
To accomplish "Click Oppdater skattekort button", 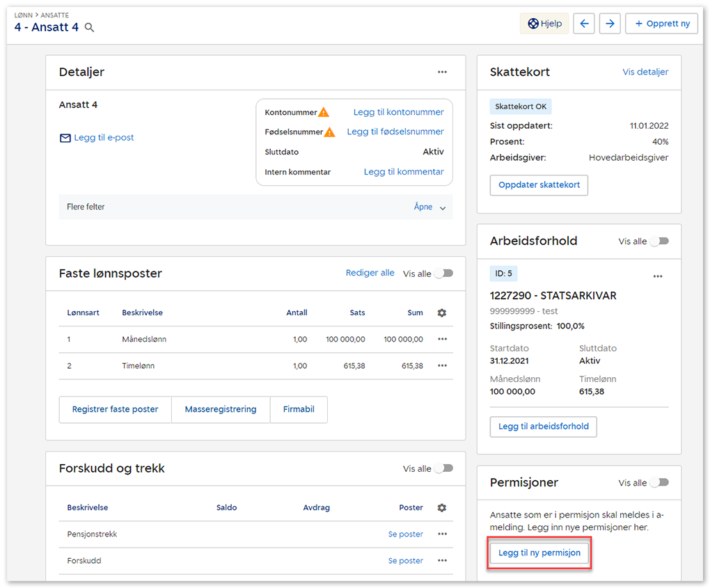I will [539, 185].
